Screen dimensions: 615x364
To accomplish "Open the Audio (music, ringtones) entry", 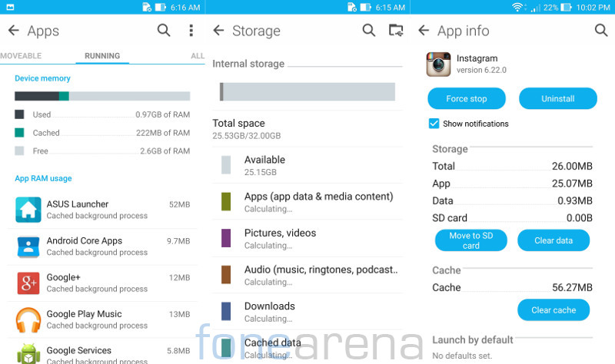I will (x=307, y=275).
